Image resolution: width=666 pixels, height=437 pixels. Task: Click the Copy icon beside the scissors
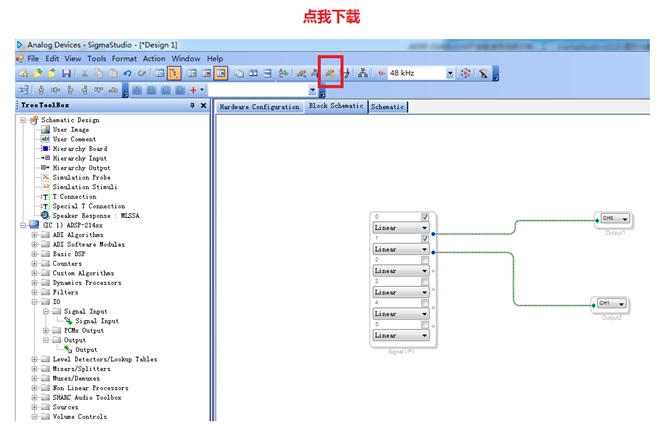click(99, 73)
